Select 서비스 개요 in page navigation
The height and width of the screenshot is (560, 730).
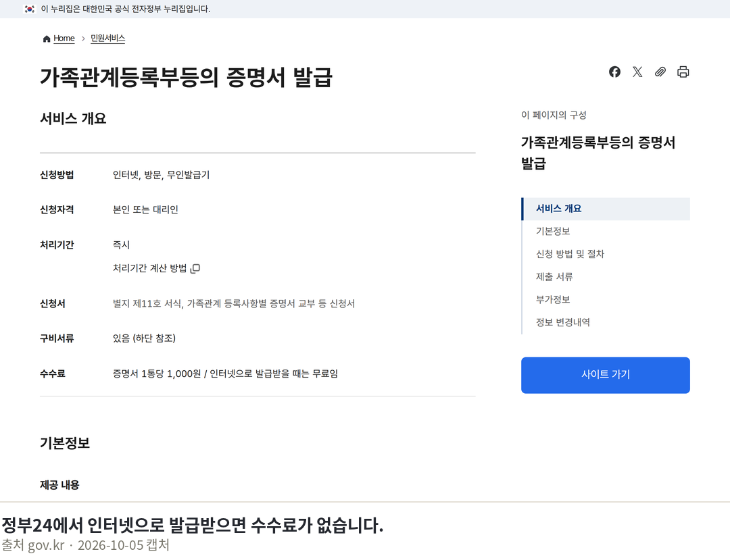[606, 208]
